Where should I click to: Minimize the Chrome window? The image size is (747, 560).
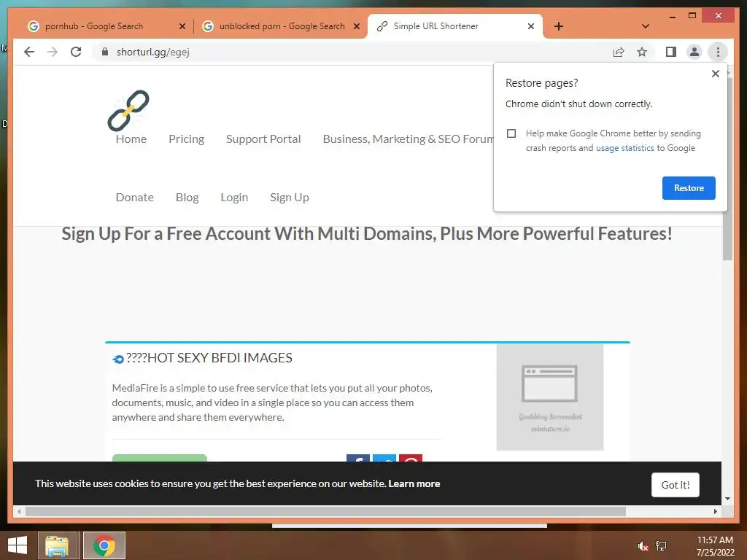click(x=672, y=16)
